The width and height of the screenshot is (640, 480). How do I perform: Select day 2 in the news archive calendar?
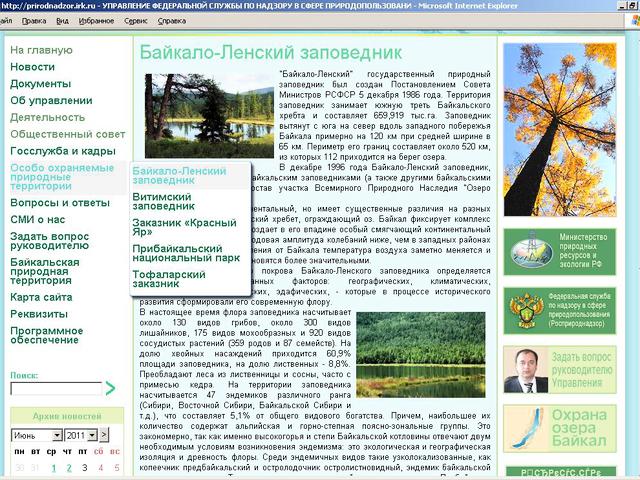pos(67,467)
